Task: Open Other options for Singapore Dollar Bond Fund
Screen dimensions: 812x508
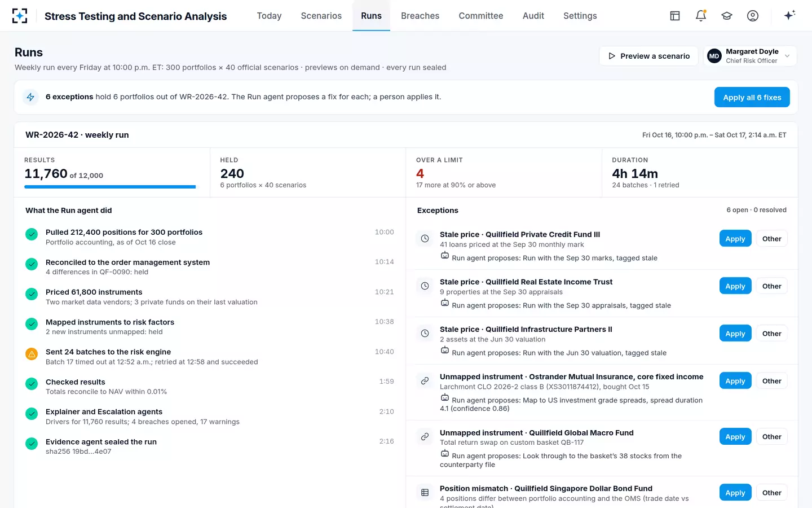Action: pos(771,493)
